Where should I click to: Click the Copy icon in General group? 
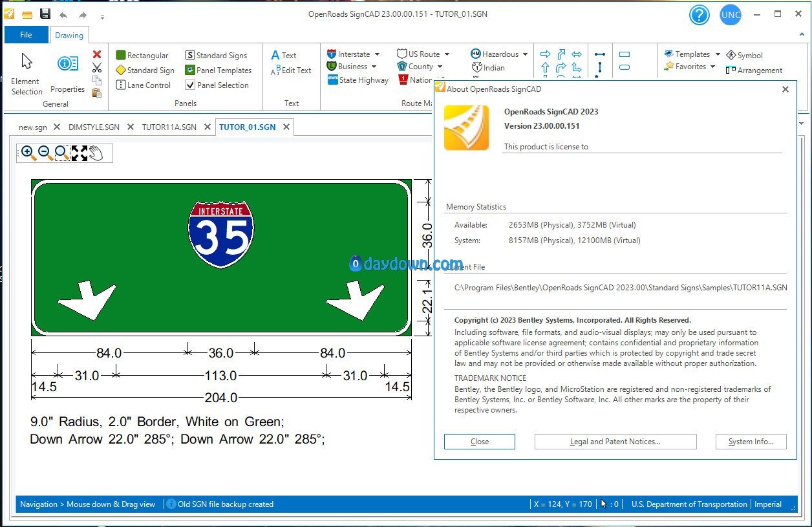tap(97, 80)
